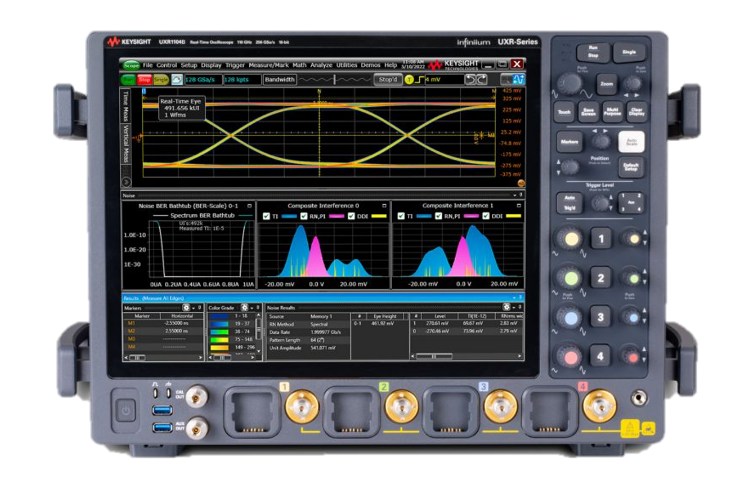Click the red on-screen Stop button
The image size is (750, 480).
pyautogui.click(x=144, y=79)
